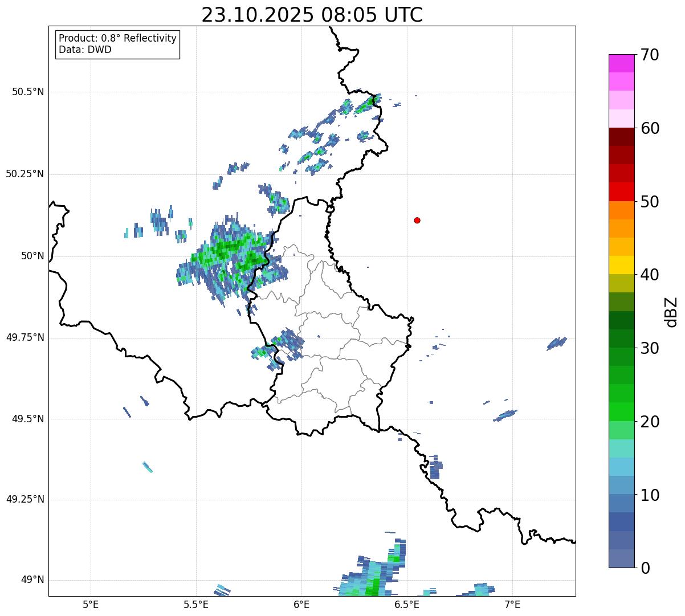Click the 5.5°E longitude label
Image resolution: width=685 pixels, height=616 pixels.
[x=196, y=605]
